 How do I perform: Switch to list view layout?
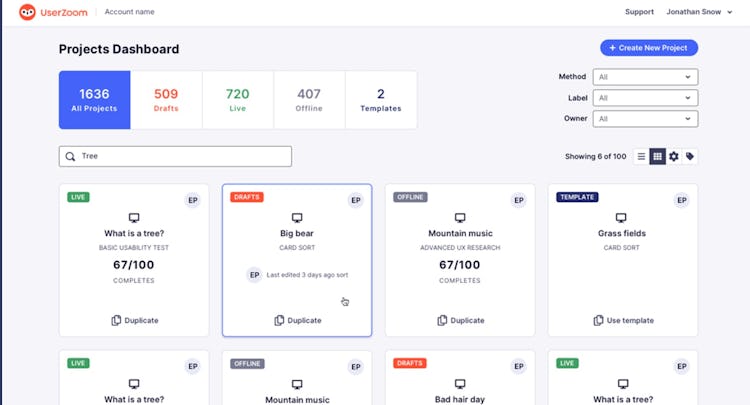click(642, 156)
